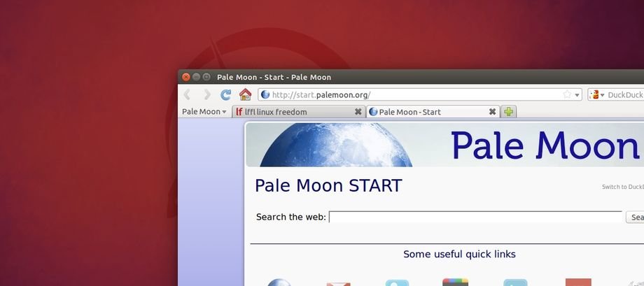Viewport: 644px width, 286px height.
Task: Maximize the Pale Moon window
Action: pos(206,77)
